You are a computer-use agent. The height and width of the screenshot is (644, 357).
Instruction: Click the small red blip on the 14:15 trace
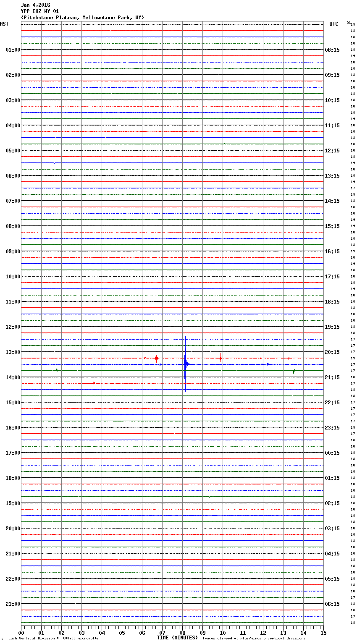(94, 383)
